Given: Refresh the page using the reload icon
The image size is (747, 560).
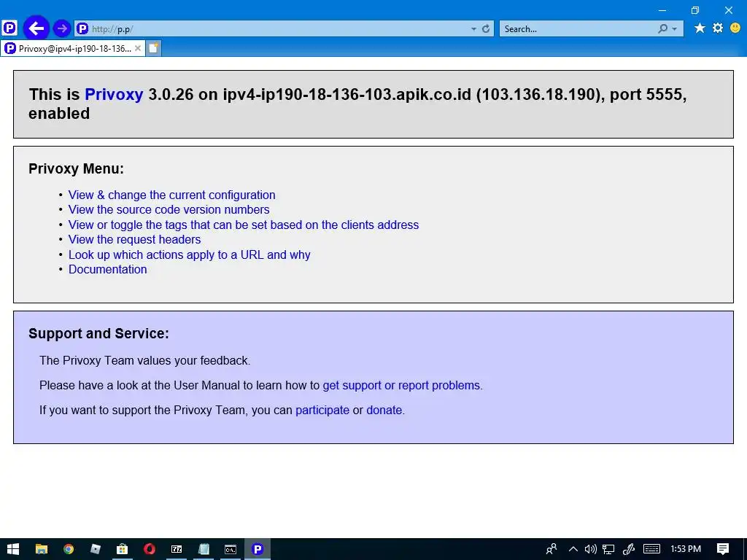Looking at the screenshot, I should (x=485, y=29).
